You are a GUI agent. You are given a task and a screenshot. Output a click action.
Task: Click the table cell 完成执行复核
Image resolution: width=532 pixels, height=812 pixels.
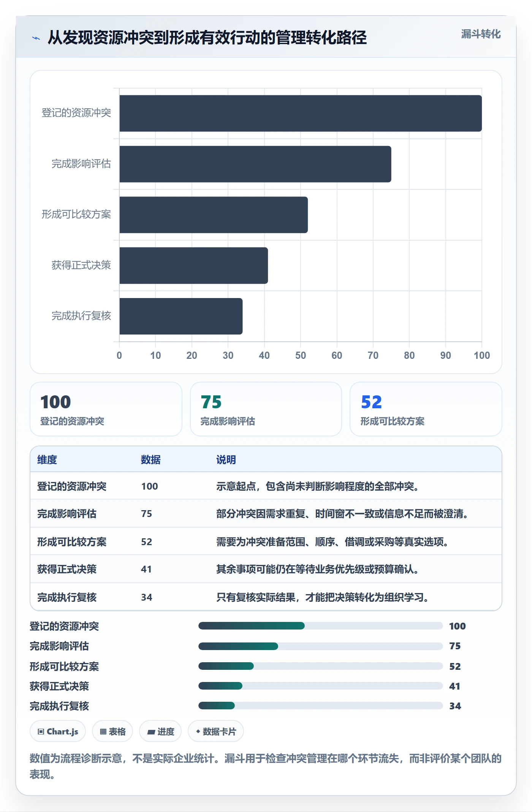coord(67,597)
